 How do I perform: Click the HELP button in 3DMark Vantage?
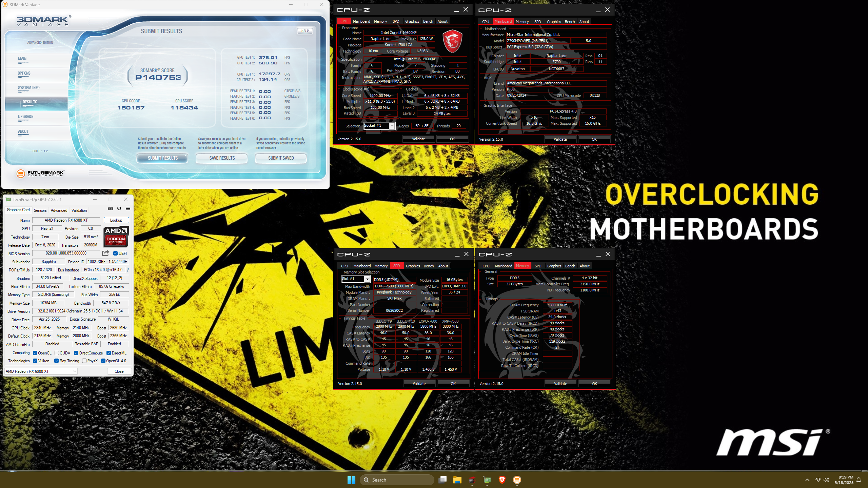point(305,31)
